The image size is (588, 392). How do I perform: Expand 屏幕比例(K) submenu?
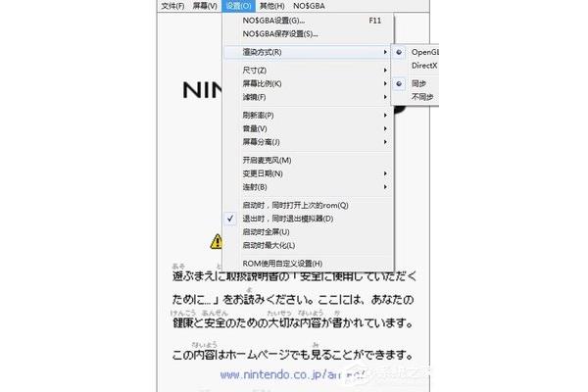[x=308, y=83]
